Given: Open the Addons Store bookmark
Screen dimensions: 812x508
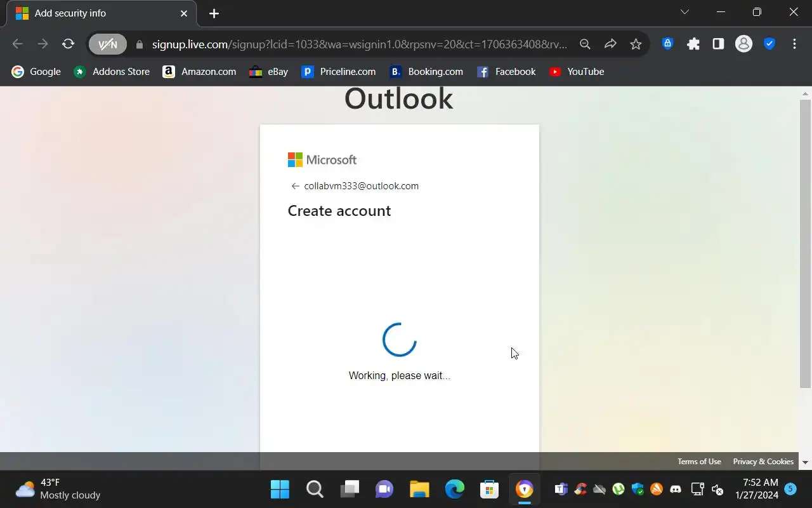Looking at the screenshot, I should [x=112, y=72].
